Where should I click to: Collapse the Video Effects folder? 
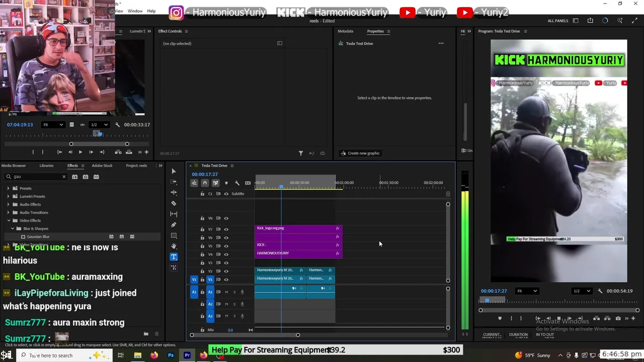pos(8,221)
